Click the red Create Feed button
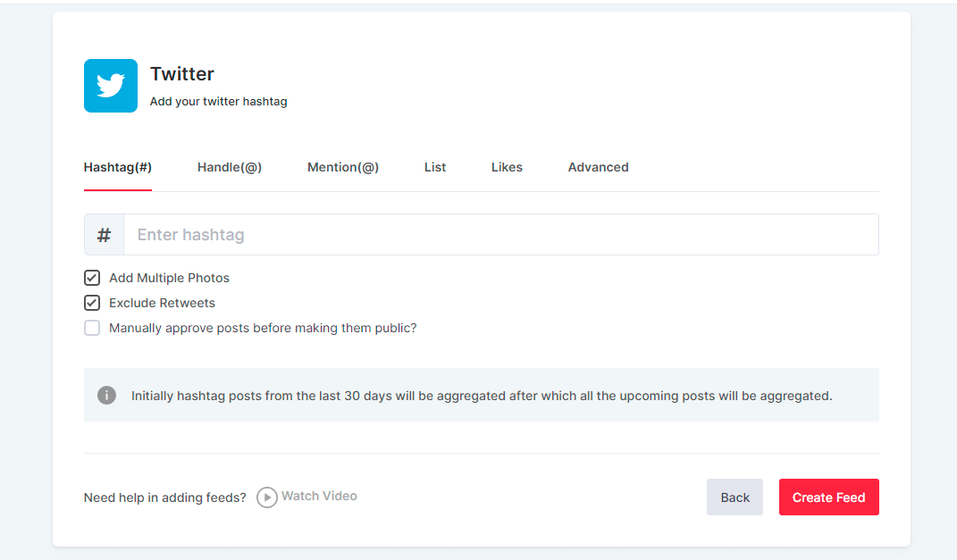This screenshot has width=957, height=560. pos(828,497)
